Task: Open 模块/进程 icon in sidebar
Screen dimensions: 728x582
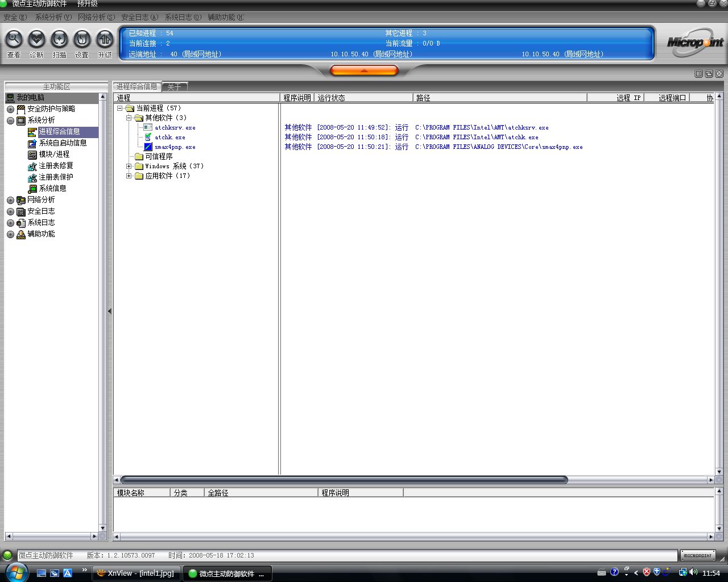Action: coord(32,155)
